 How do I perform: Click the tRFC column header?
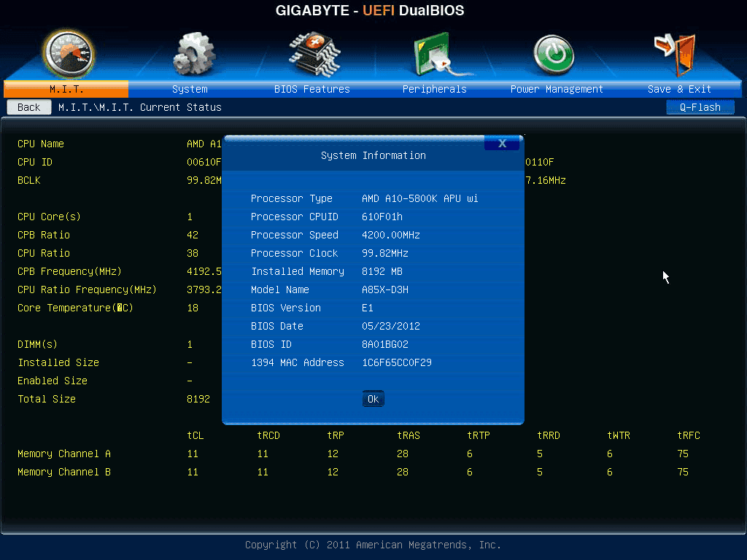tap(689, 435)
